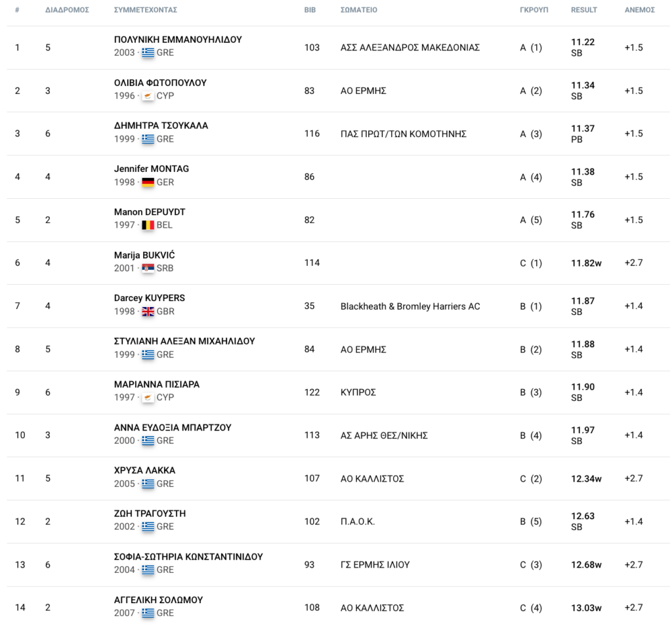Click the ΓΚΡΟΥΠ column header
Screen dimensions: 672x628
pyautogui.click(x=534, y=10)
